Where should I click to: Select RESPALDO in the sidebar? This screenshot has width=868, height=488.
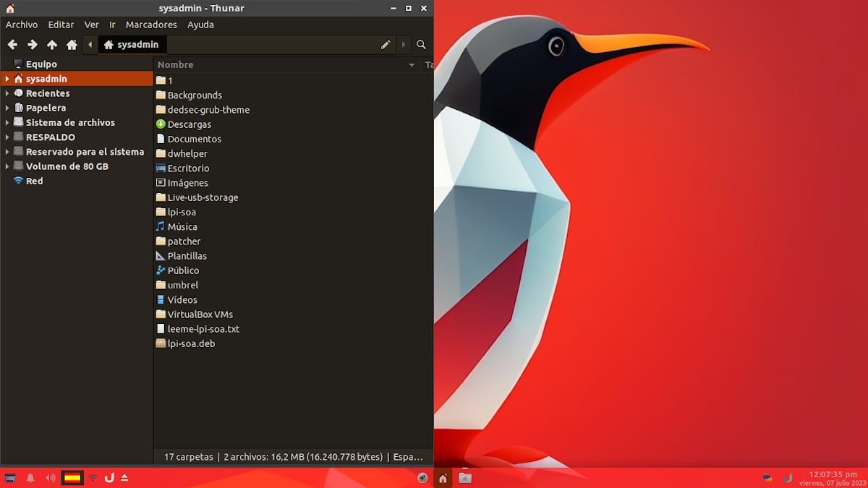point(51,137)
